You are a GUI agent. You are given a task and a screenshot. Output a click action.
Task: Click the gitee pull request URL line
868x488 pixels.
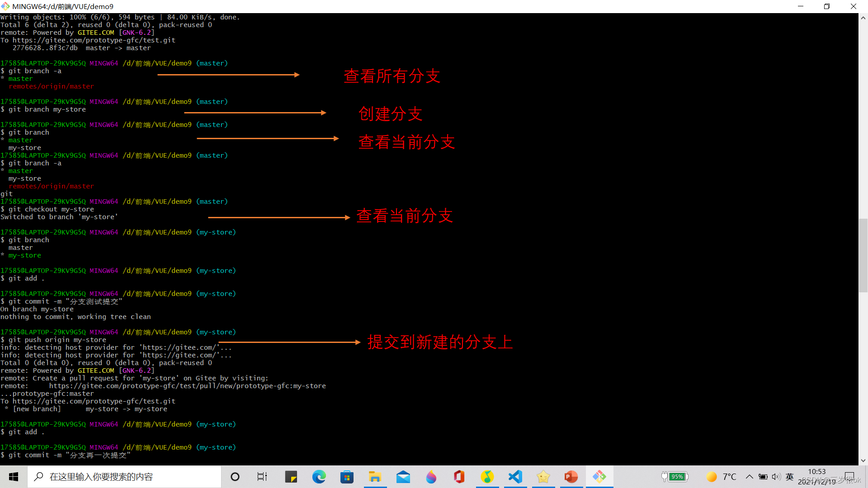[x=163, y=386]
